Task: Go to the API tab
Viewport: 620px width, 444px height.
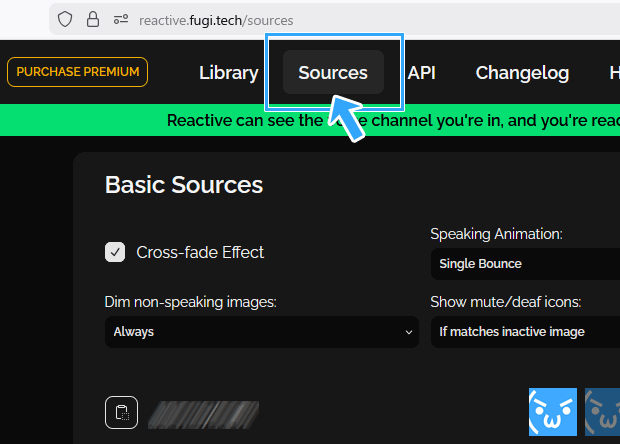Action: (422, 73)
